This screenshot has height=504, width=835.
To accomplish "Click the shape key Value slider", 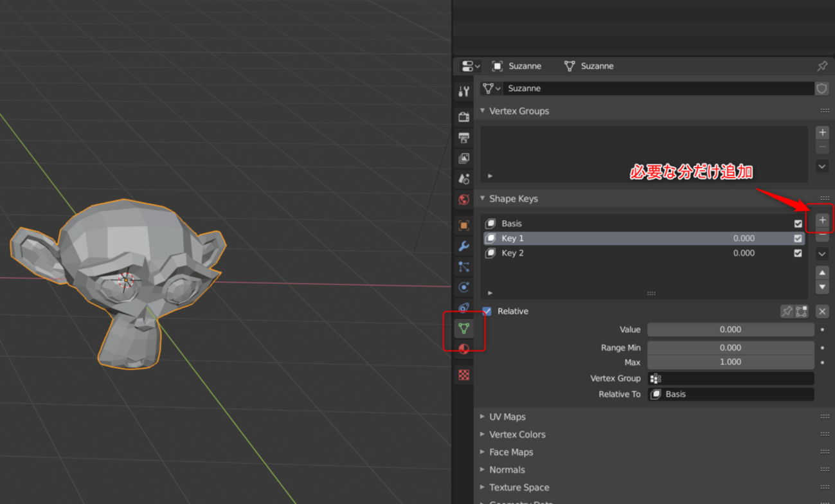I will point(730,330).
